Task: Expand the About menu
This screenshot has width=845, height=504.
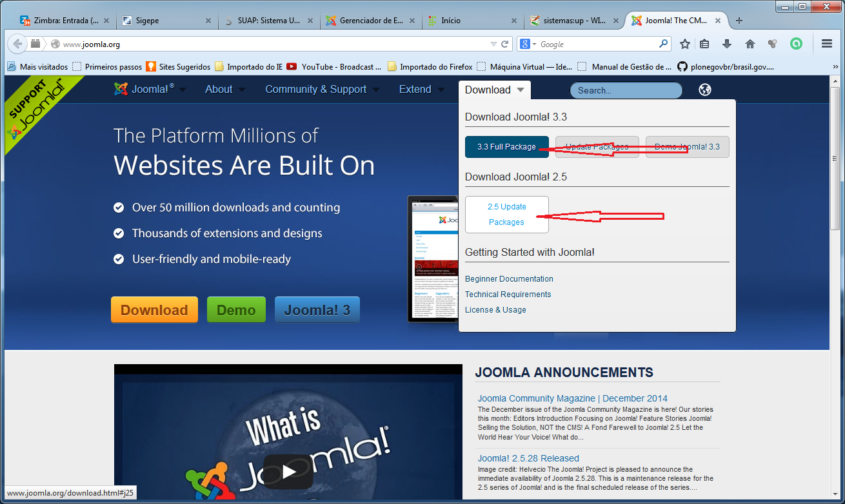Action: pyautogui.click(x=225, y=90)
